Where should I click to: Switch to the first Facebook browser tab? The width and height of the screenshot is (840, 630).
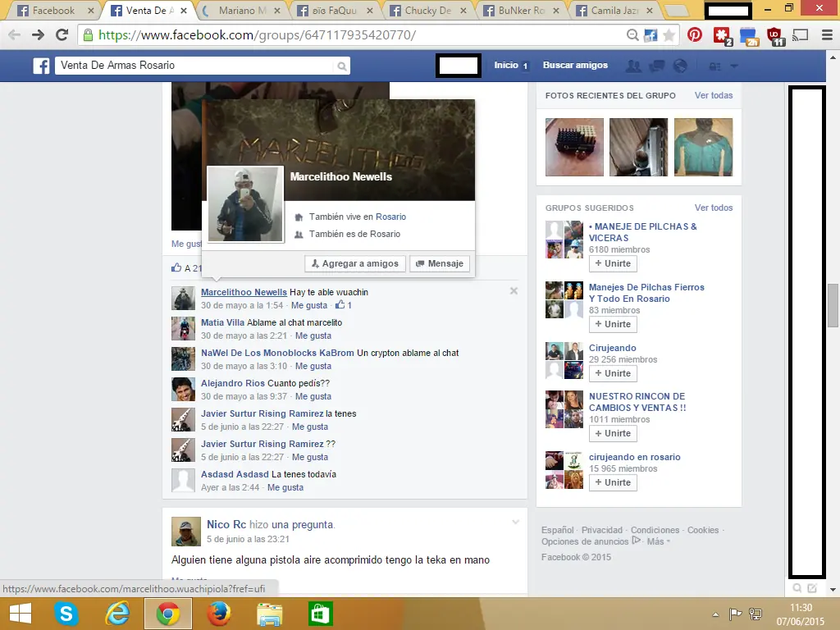pyautogui.click(x=53, y=10)
